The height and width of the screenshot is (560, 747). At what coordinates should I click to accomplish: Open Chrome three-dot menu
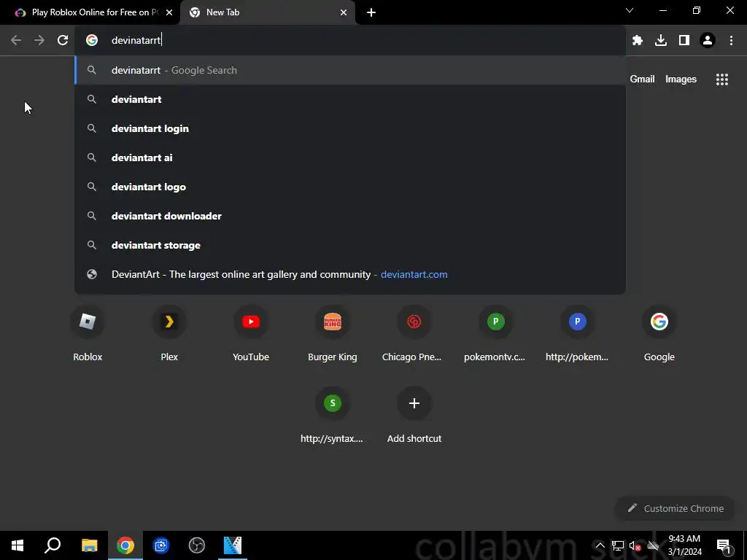point(731,40)
